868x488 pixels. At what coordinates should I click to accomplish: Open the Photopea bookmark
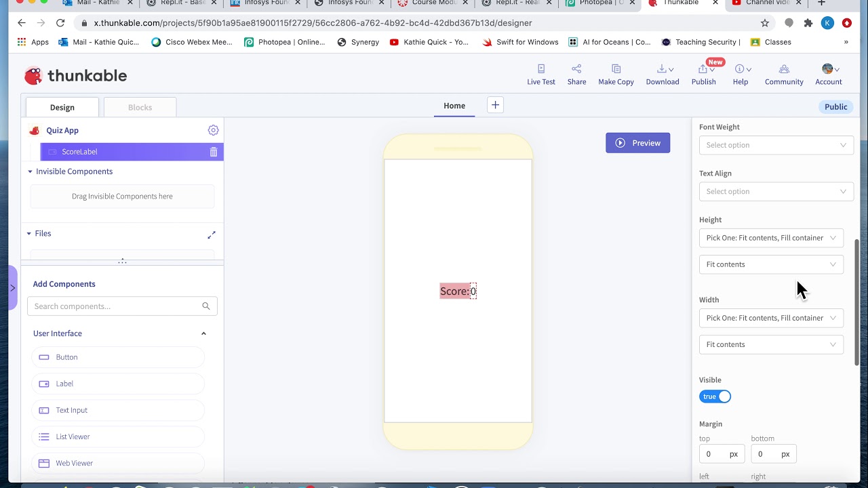tap(285, 42)
